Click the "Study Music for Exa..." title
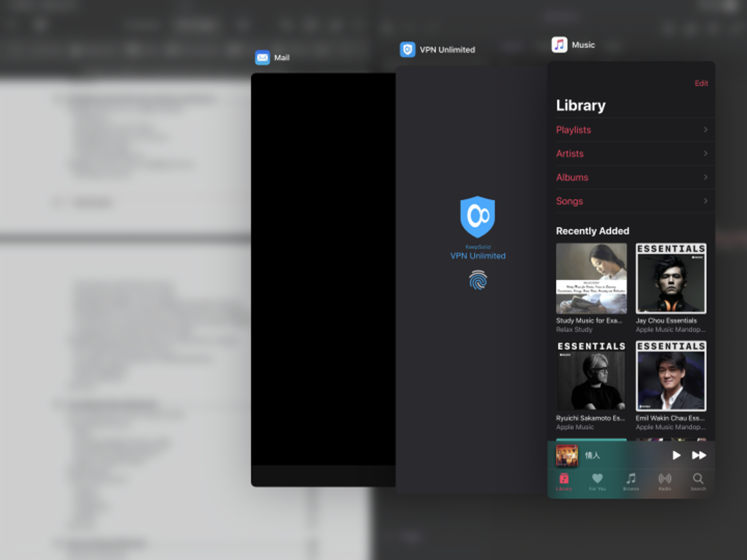747x560 pixels. 589,321
